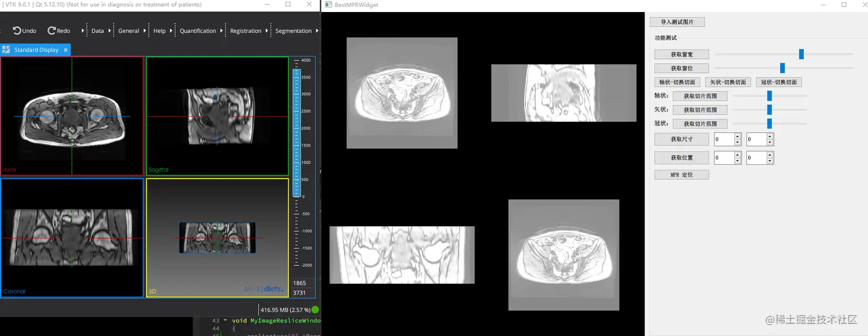Click 获取切片范围 button in 矢状 row
This screenshot has height=336, width=868.
(700, 110)
